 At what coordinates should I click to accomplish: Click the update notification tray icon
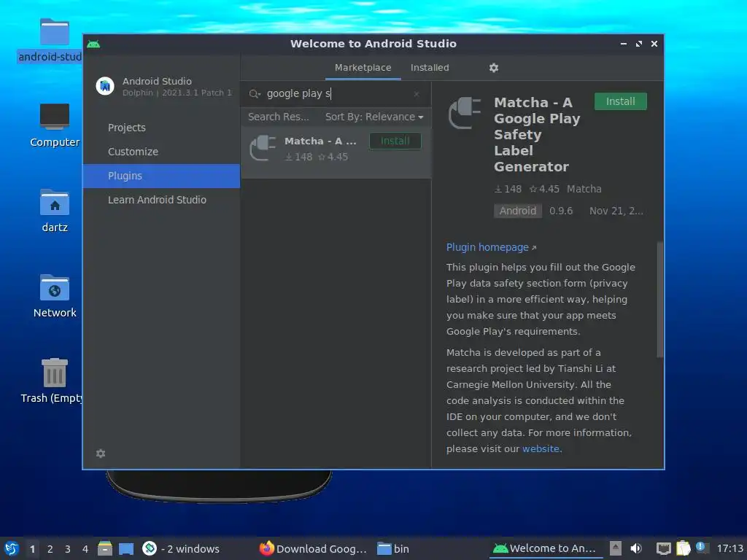click(700, 547)
